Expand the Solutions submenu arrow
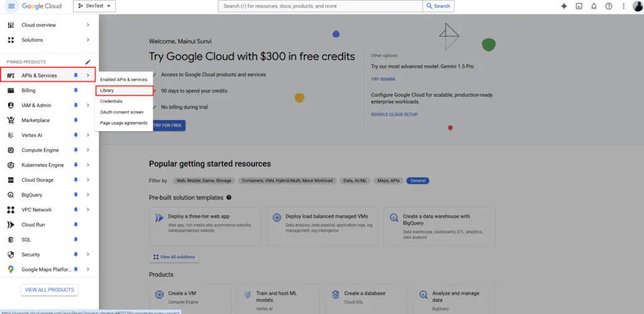This screenshot has height=314, width=644. coord(88,40)
